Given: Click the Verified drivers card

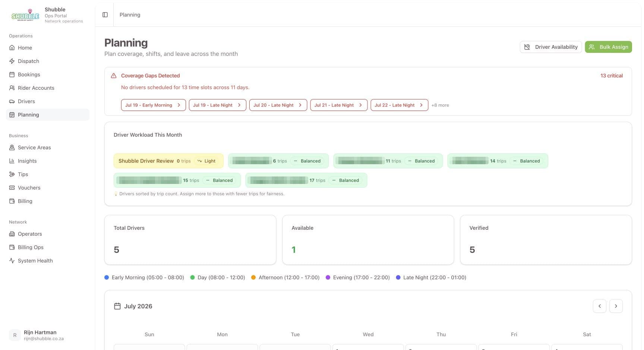Looking at the screenshot, I should click(546, 240).
